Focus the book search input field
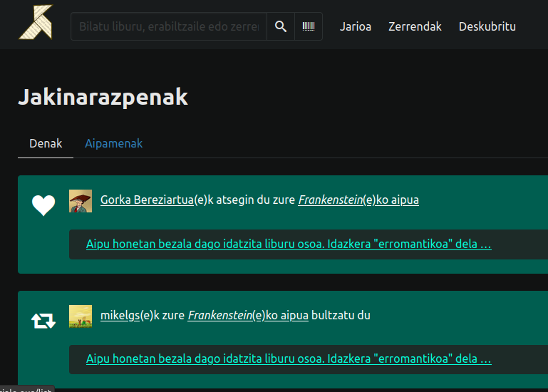This screenshot has height=392, width=548. [x=169, y=26]
